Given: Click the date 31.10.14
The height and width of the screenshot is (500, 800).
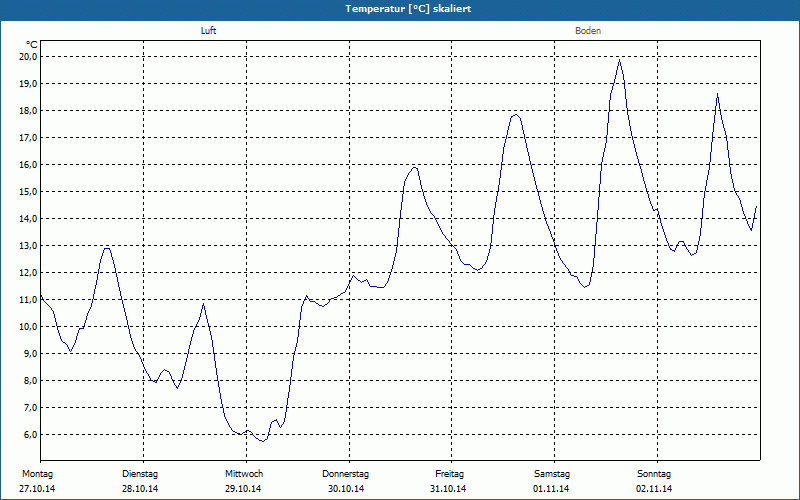Looking at the screenshot, I should (448, 489).
